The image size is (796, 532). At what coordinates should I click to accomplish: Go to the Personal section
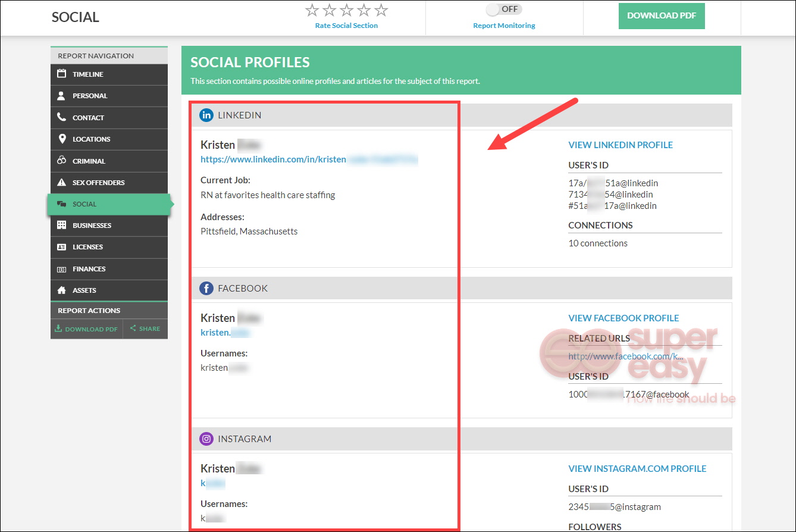pos(109,96)
